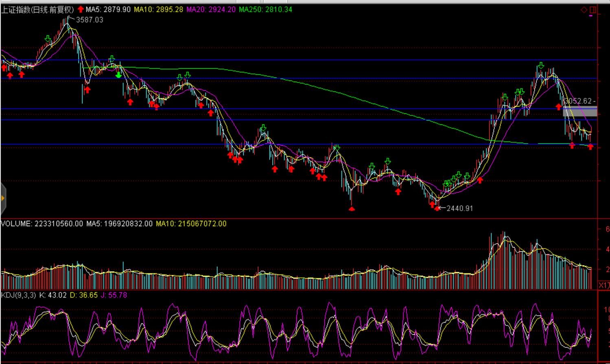Click the MA5: 2879.90 moving average label

(108, 9)
